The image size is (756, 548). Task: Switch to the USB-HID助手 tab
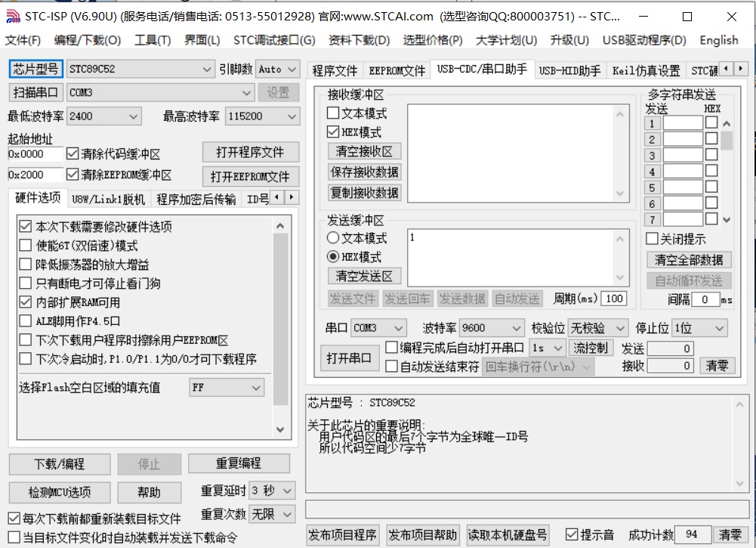(569, 70)
